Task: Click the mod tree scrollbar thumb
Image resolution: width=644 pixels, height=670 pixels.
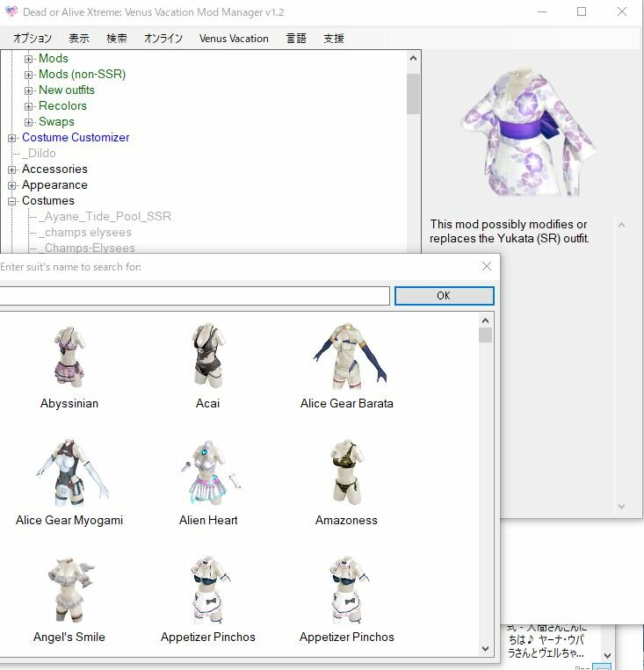Action: click(x=413, y=94)
